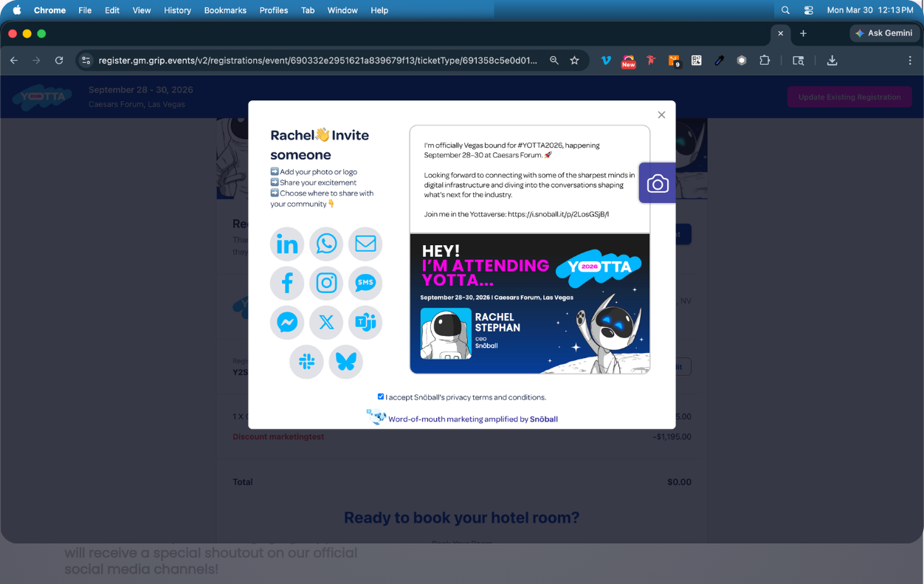Reload the registration page

pyautogui.click(x=59, y=61)
